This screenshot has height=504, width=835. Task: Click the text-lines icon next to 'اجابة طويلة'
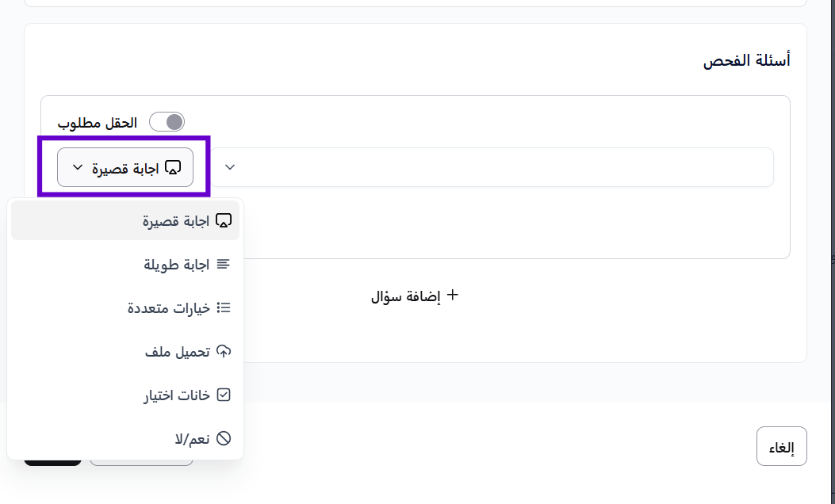point(224,264)
